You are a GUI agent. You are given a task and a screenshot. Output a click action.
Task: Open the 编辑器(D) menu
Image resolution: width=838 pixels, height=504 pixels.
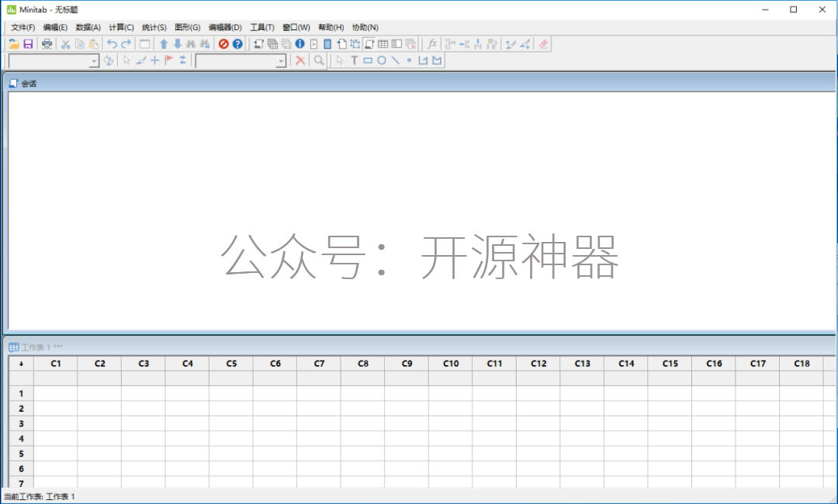coord(226,27)
